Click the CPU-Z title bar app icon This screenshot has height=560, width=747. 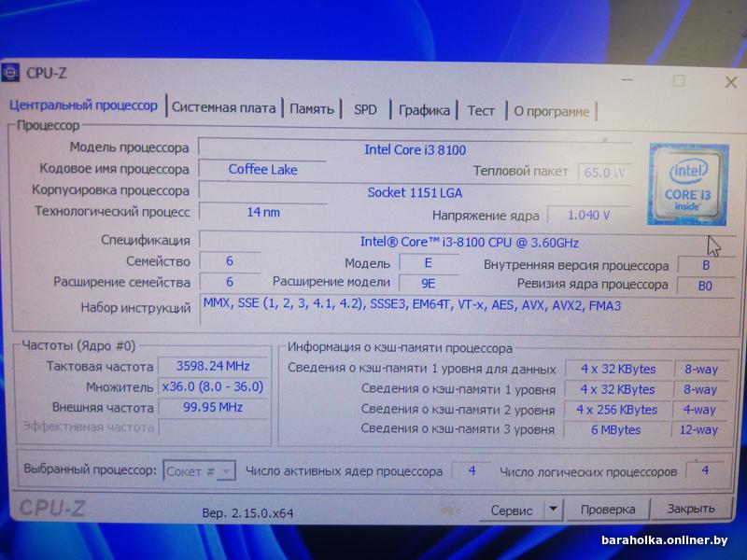(10, 73)
